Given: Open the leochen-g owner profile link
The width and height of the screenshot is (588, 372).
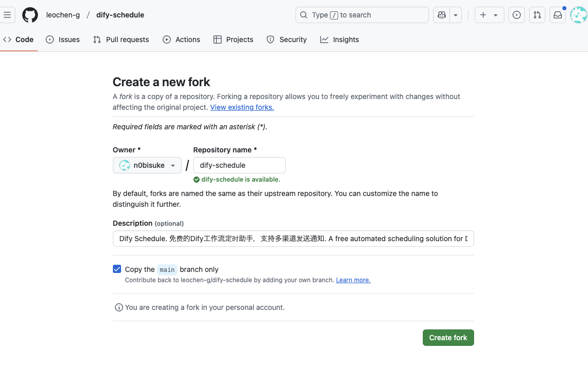Looking at the screenshot, I should pos(63,15).
